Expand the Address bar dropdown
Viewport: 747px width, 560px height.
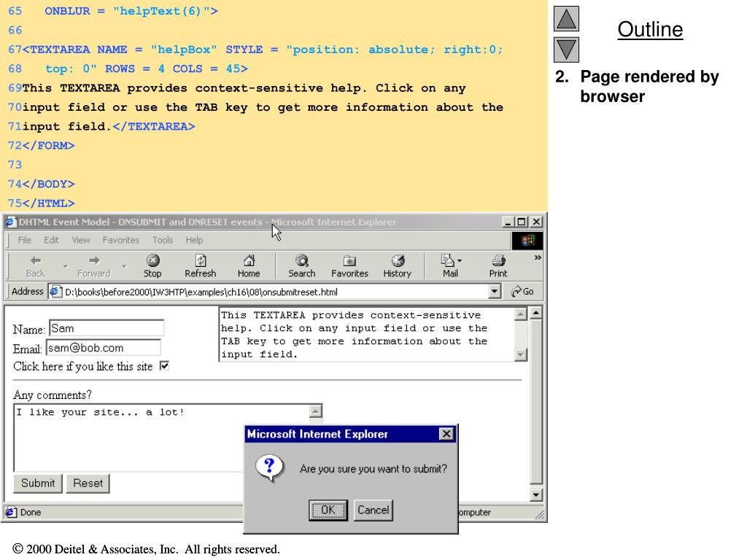click(x=495, y=292)
